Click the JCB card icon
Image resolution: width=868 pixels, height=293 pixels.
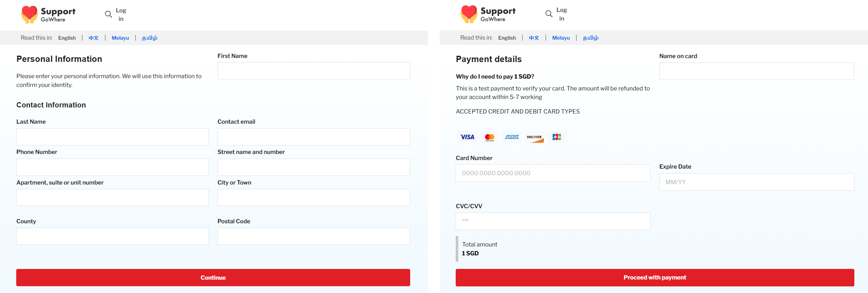(556, 137)
